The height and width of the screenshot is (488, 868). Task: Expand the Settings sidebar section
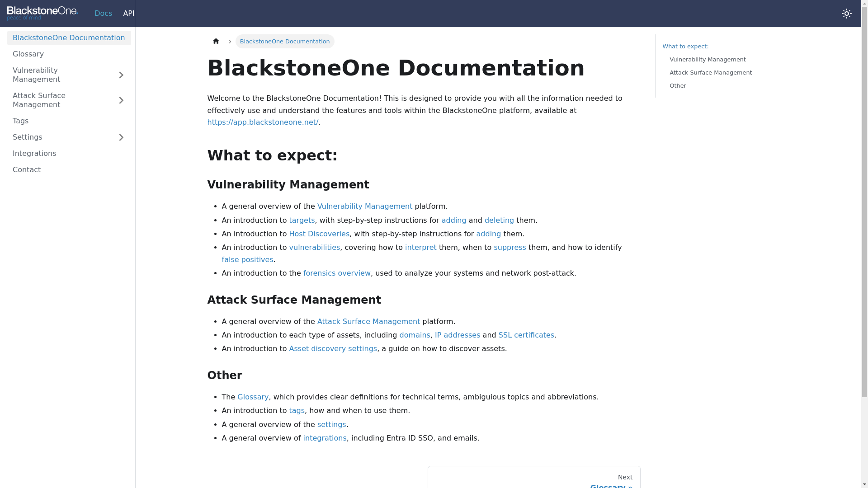[x=121, y=137]
